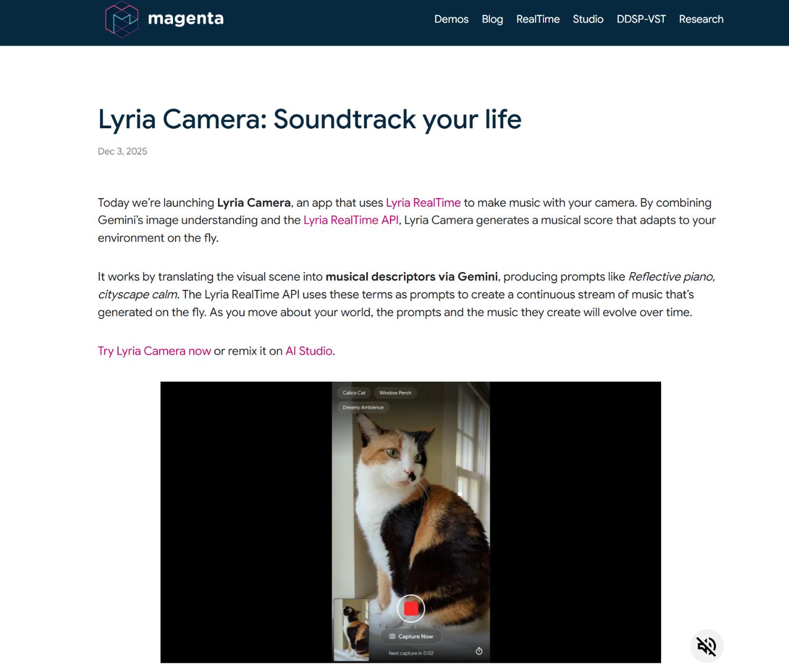Open the AI Studio link
This screenshot has width=789, height=672.
pyautogui.click(x=309, y=351)
